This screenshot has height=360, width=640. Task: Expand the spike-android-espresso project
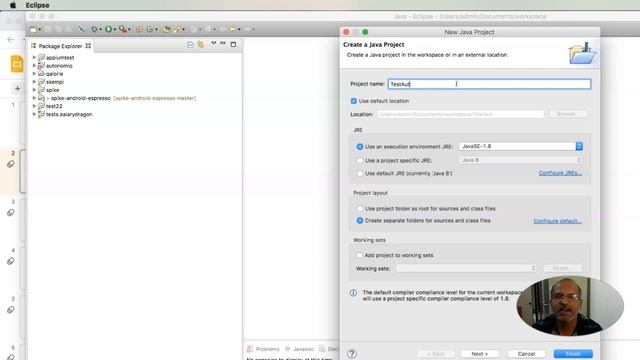click(34, 98)
